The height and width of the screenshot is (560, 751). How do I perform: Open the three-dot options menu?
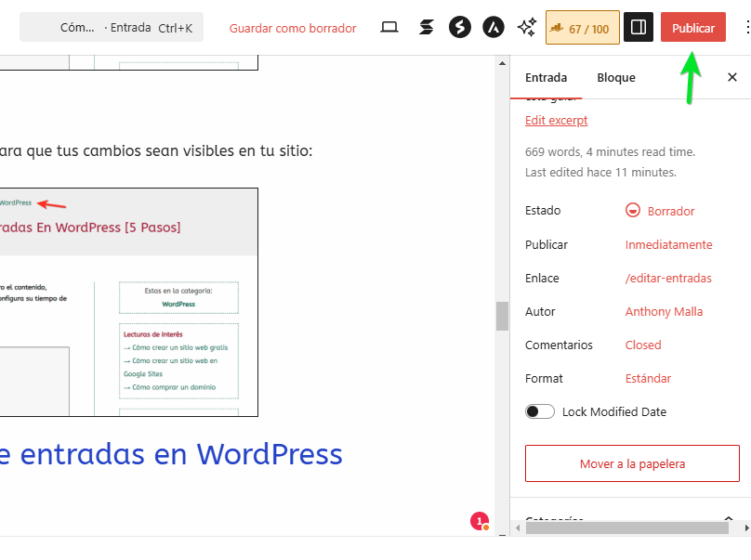coord(746,27)
